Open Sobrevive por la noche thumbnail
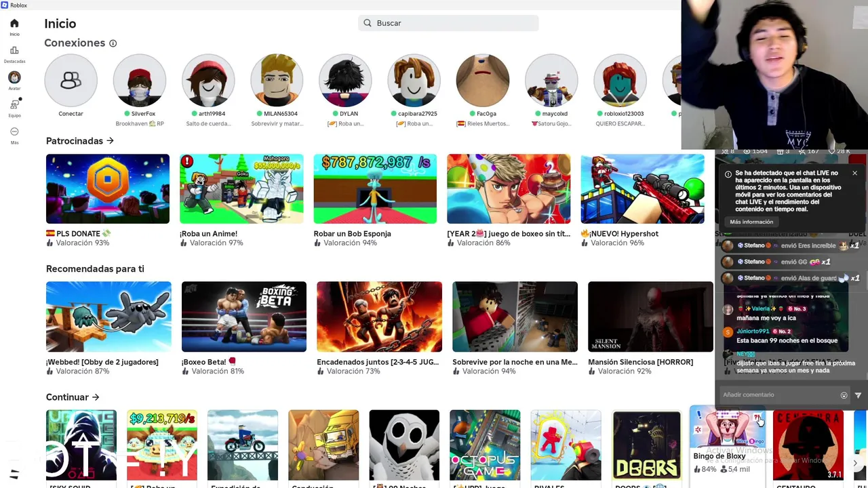The image size is (868, 488). click(515, 317)
